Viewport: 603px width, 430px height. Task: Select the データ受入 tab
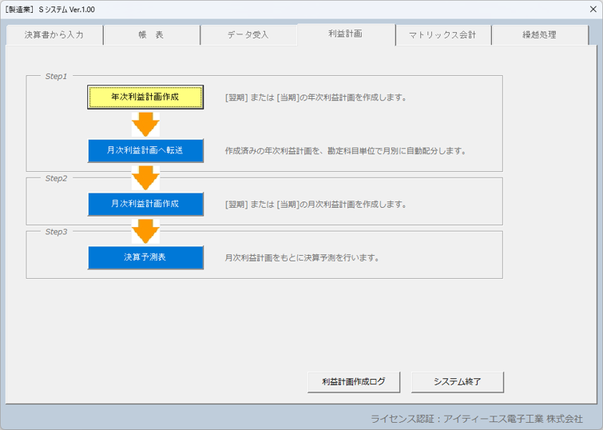(x=248, y=35)
